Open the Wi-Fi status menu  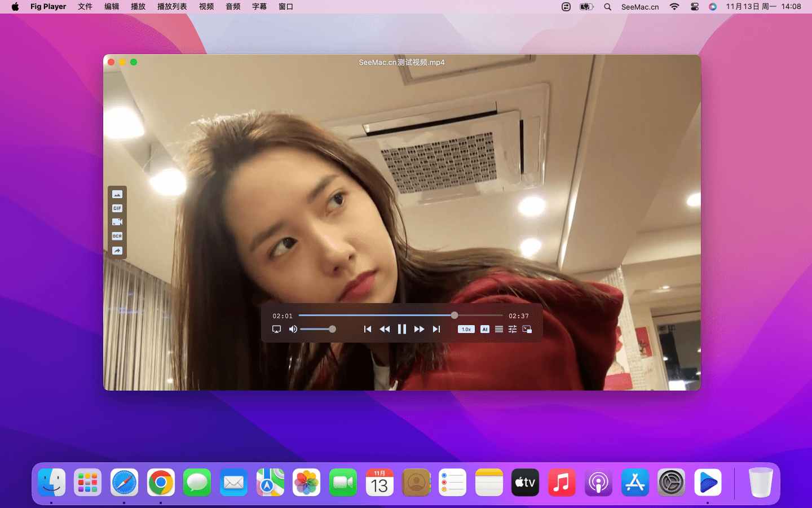pyautogui.click(x=674, y=7)
